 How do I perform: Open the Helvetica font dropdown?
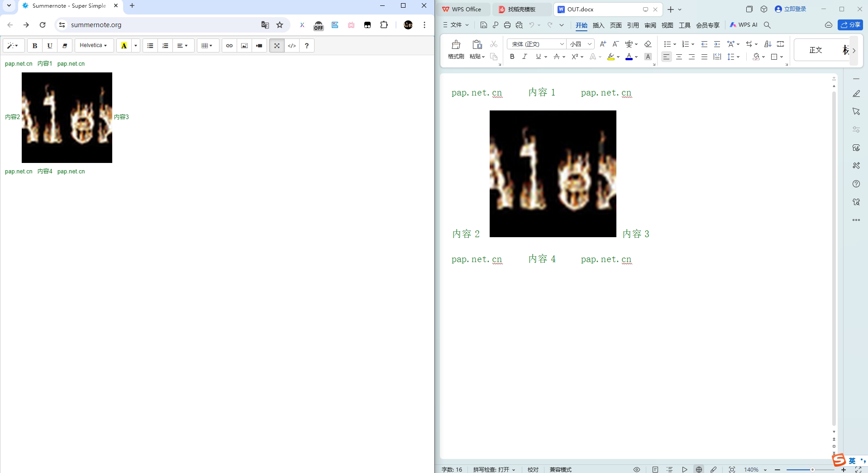coord(93,45)
